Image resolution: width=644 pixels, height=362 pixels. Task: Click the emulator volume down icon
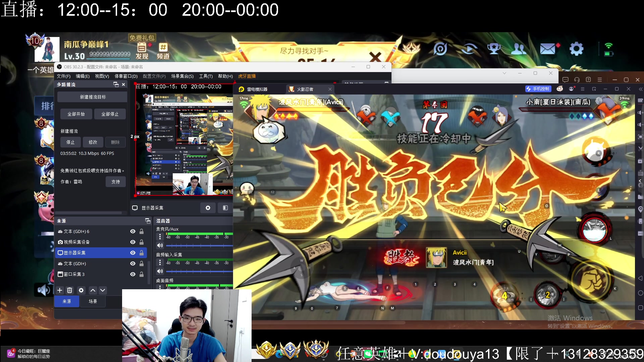click(x=640, y=125)
